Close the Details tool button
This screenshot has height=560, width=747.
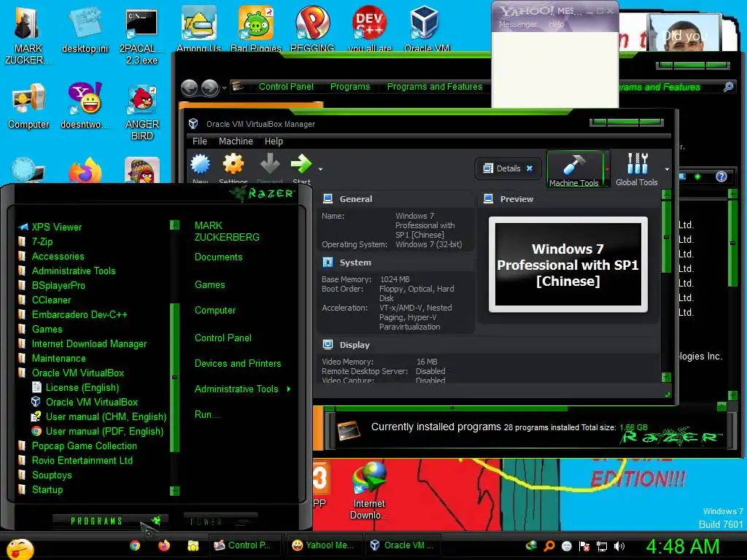530,168
